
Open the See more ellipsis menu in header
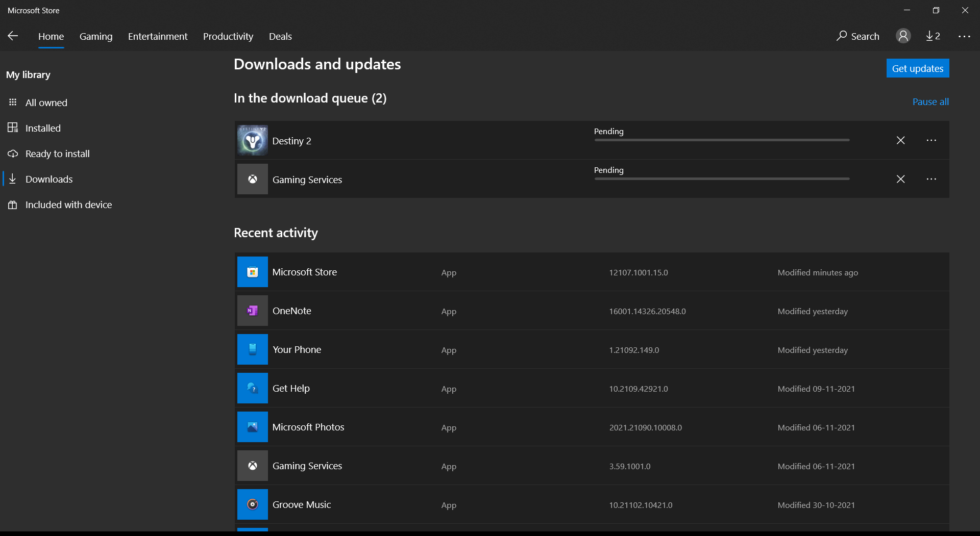(964, 36)
